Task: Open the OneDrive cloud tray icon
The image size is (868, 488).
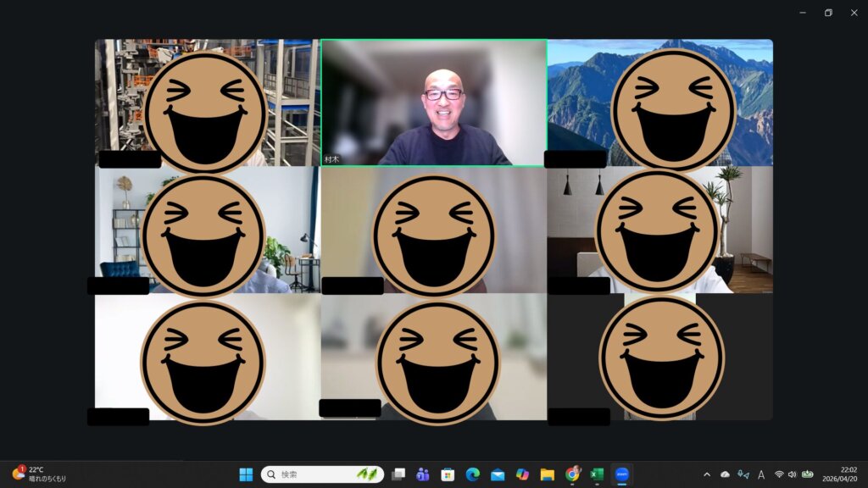Action: click(725, 474)
